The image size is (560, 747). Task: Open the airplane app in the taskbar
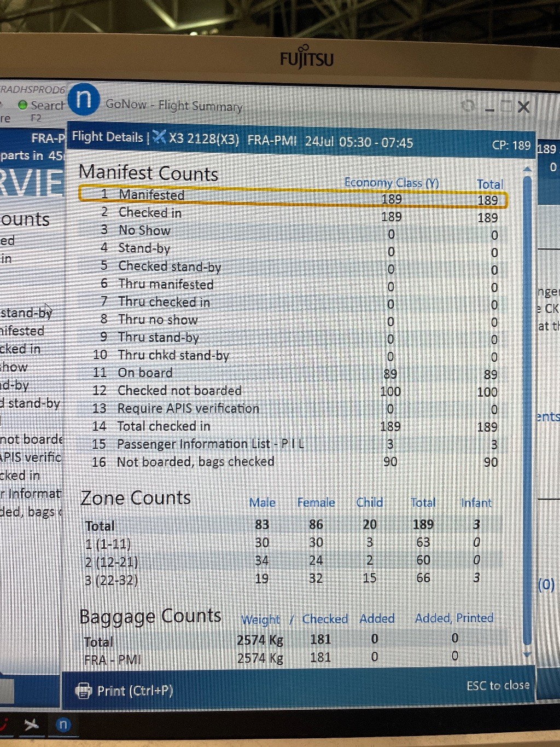point(31,725)
